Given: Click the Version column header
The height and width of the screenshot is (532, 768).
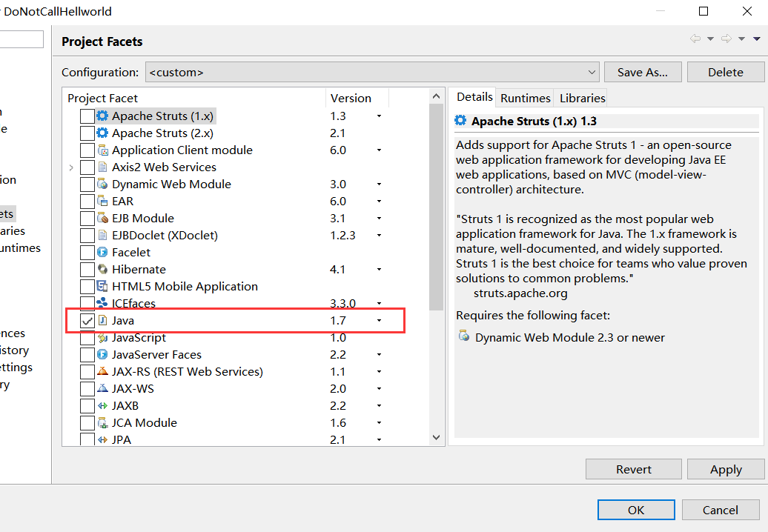Looking at the screenshot, I should (x=357, y=98).
